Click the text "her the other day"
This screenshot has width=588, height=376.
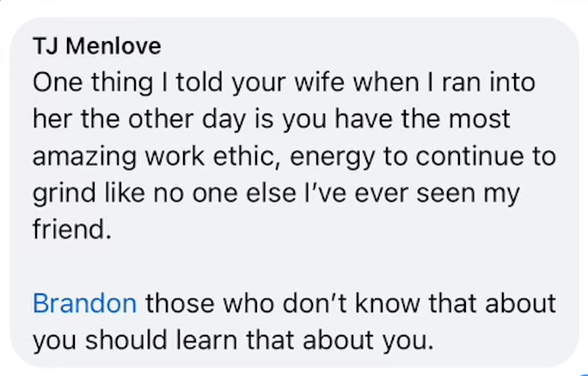coord(139,119)
